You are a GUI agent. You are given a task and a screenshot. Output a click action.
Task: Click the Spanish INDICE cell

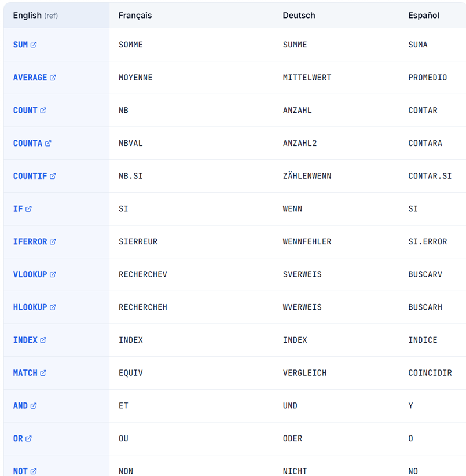[432, 340]
